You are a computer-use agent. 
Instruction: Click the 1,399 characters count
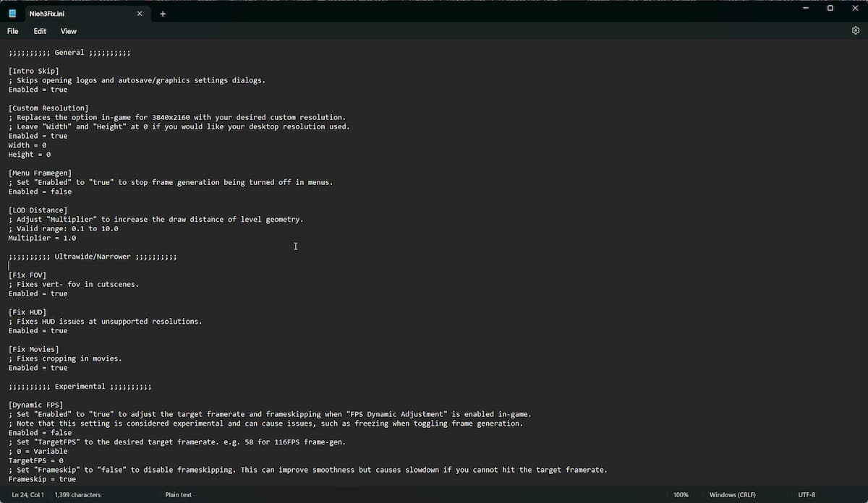point(78,495)
